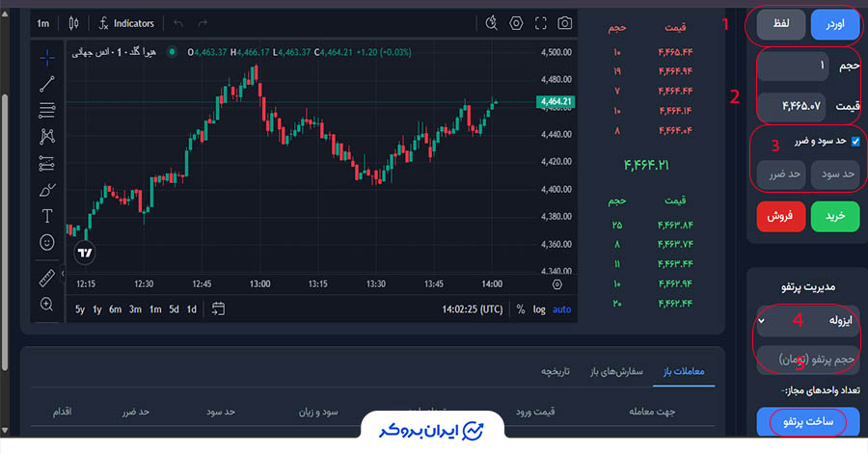Redo last chart action
The image size is (868, 454).
tap(203, 23)
